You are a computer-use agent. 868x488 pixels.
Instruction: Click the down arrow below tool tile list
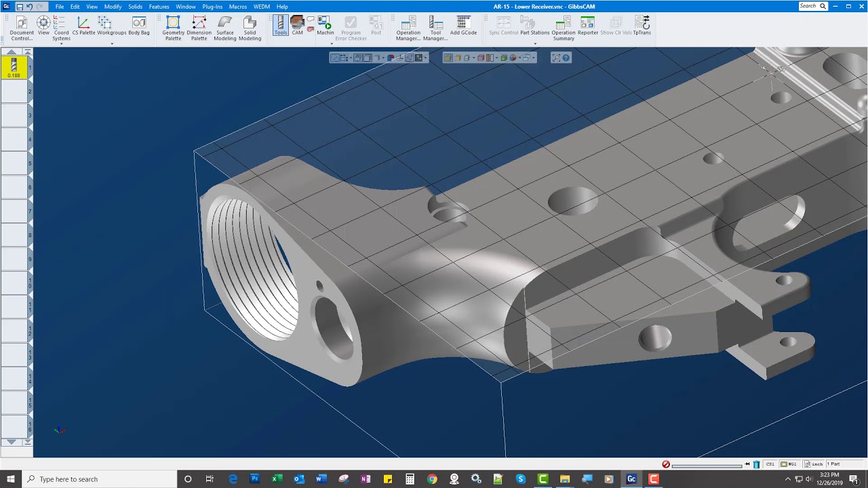click(x=12, y=442)
